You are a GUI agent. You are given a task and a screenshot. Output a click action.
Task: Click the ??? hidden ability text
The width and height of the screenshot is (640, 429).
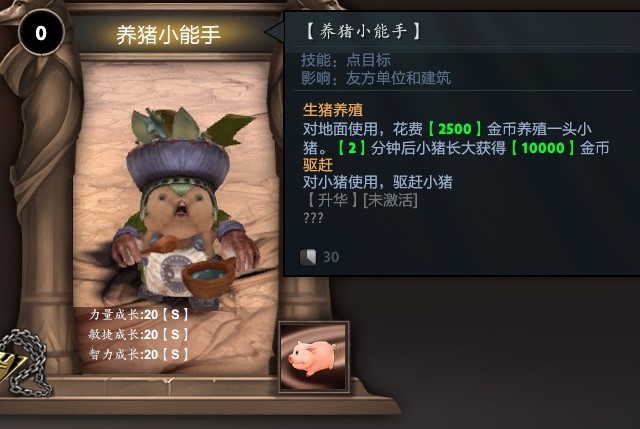313,218
